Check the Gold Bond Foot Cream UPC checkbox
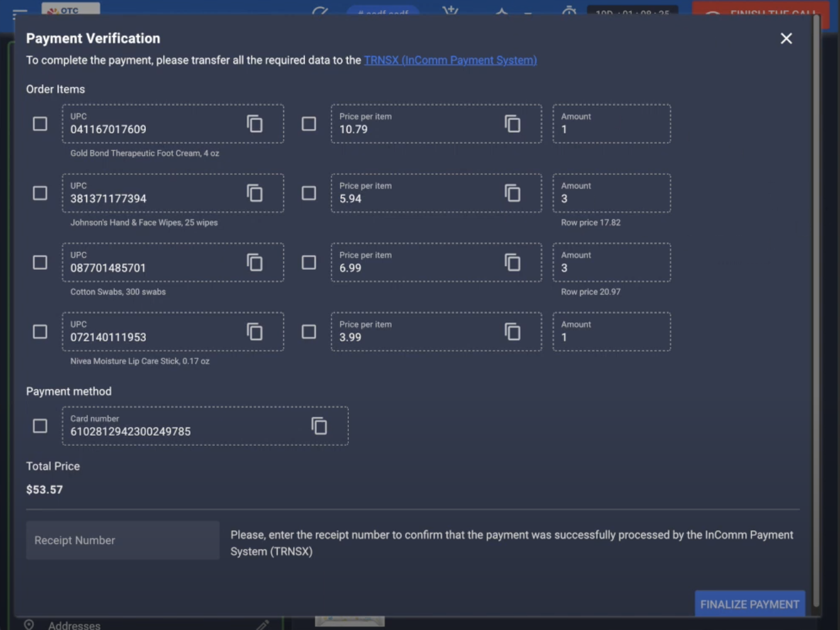The height and width of the screenshot is (630, 840). click(40, 124)
